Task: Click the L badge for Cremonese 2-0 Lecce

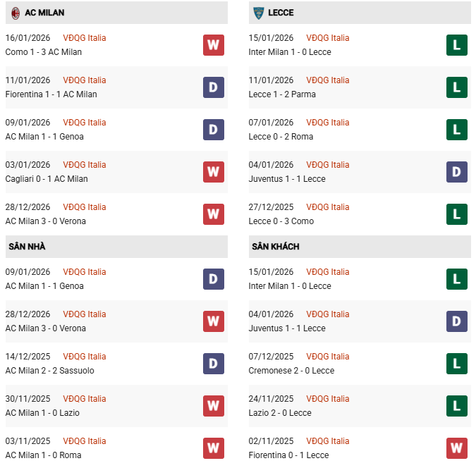Action: click(457, 364)
